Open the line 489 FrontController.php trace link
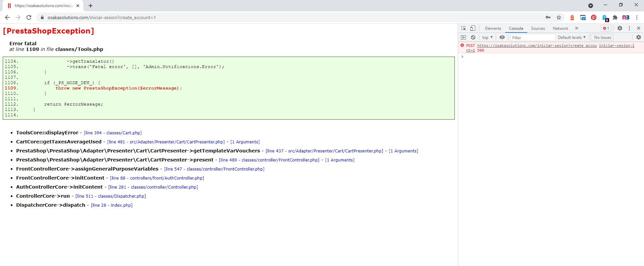The image size is (644, 266). click(x=269, y=160)
